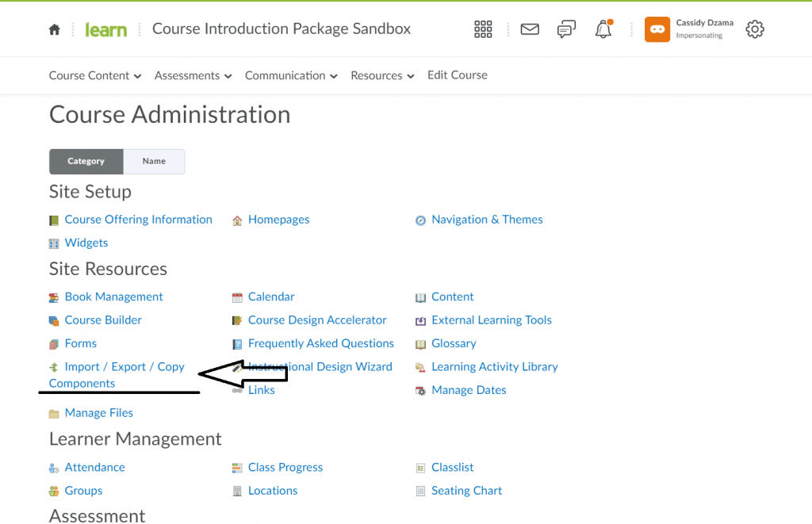Open the Seating Chart tool
The width and height of the screenshot is (812, 524).
point(466,490)
